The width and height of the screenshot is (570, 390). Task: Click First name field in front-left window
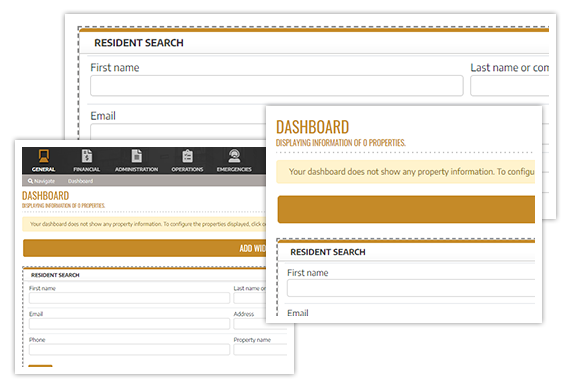(129, 298)
